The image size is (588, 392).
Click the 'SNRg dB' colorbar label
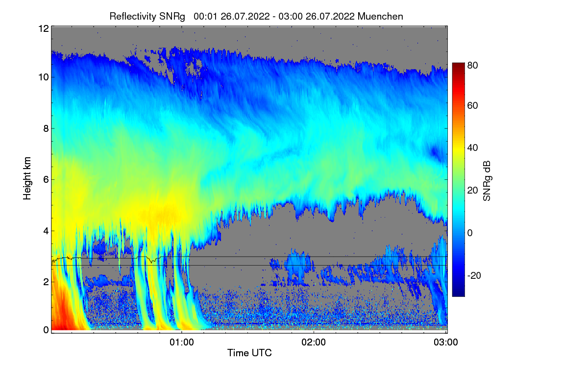coord(487,181)
